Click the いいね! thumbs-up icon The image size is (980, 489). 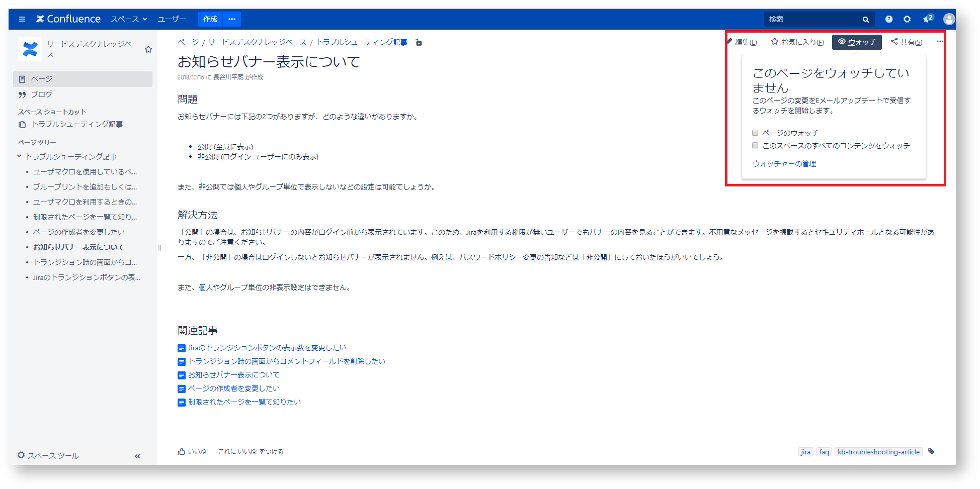(182, 451)
